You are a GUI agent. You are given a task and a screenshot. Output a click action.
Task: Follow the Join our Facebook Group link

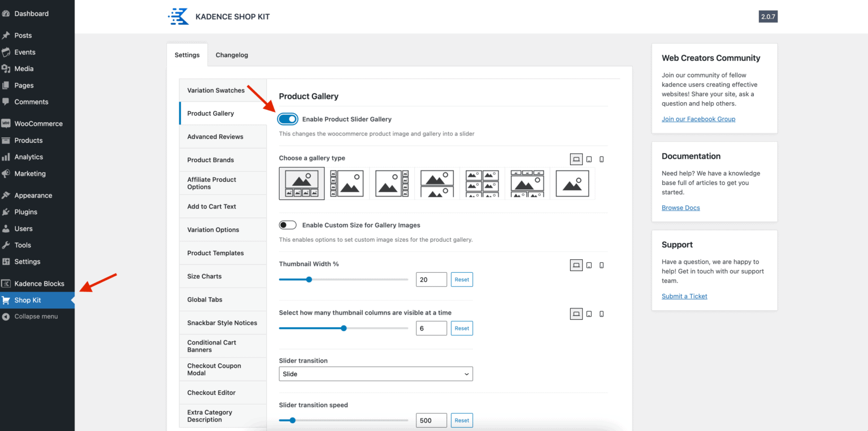click(x=698, y=119)
